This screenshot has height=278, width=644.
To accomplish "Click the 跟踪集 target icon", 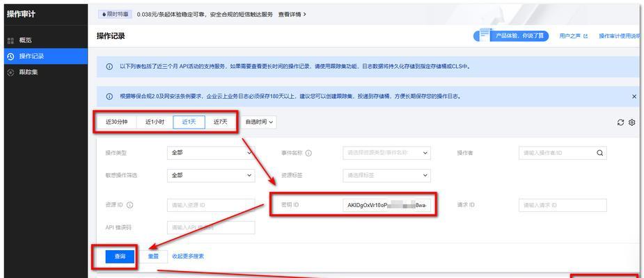I will click(10, 72).
